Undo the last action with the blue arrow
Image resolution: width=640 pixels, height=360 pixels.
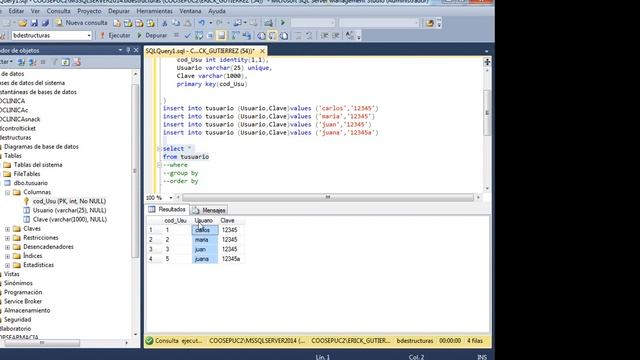click(x=202, y=23)
